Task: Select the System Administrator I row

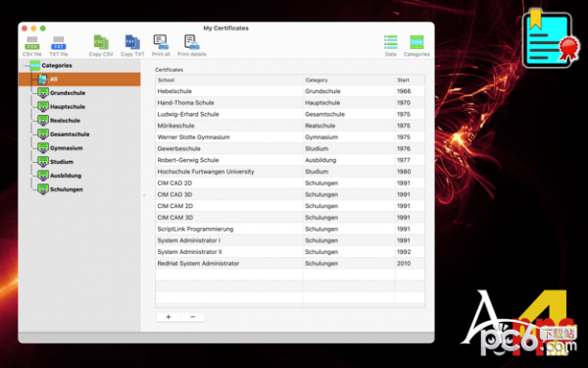Action: click(290, 240)
